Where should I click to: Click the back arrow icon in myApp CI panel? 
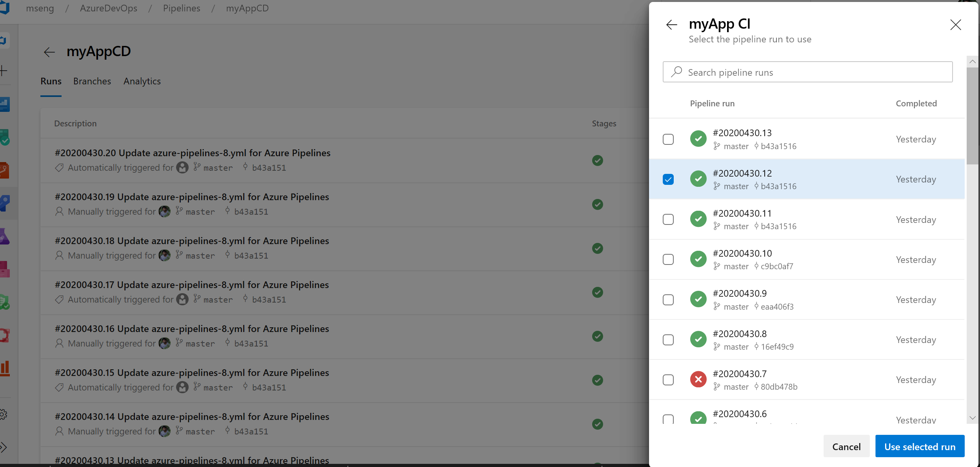[671, 24]
